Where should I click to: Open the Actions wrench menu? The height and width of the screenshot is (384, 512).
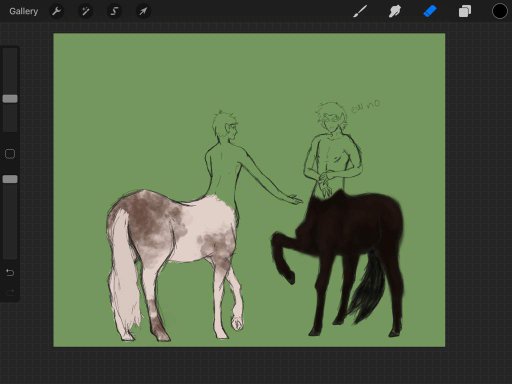(x=56, y=11)
